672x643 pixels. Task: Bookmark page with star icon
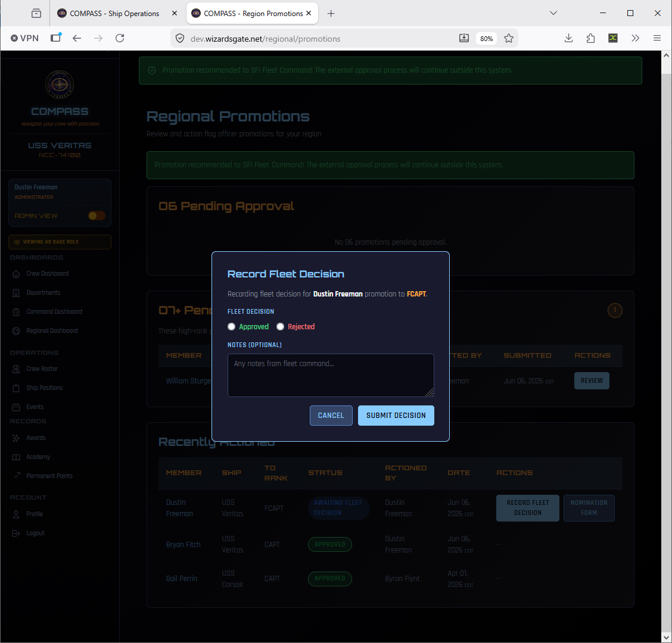coord(509,39)
